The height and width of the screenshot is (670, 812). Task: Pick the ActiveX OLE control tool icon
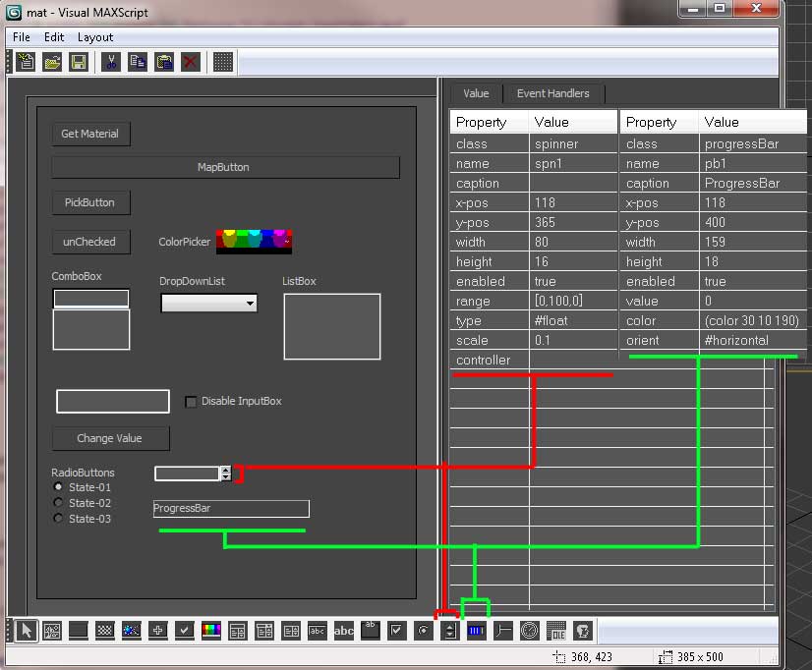click(x=556, y=630)
